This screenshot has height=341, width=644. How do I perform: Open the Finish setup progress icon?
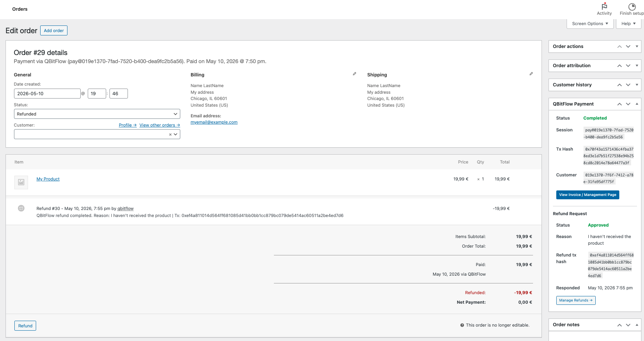coord(632,7)
